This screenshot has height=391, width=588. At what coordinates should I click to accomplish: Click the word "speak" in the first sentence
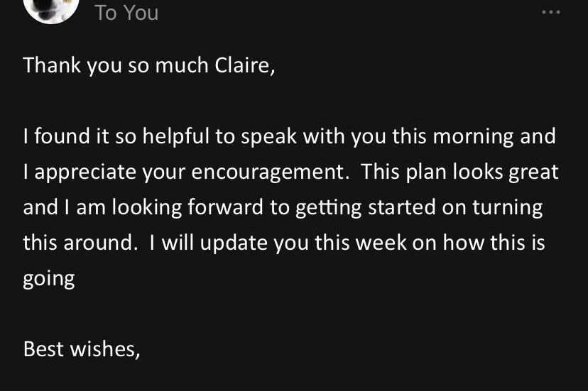[x=269, y=136]
